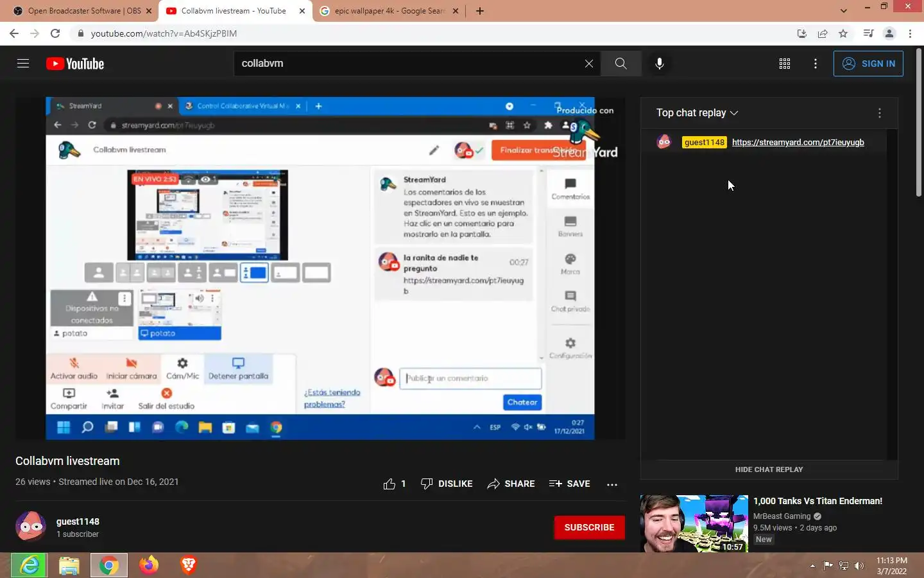Save video to a playlist
This screenshot has width=924, height=578.
570,484
